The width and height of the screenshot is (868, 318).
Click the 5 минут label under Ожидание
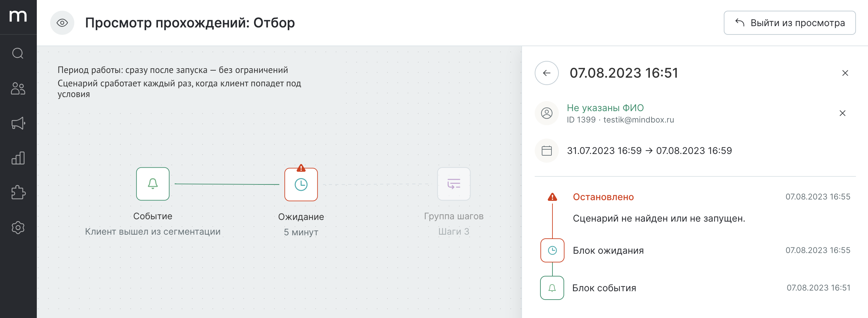click(x=301, y=232)
